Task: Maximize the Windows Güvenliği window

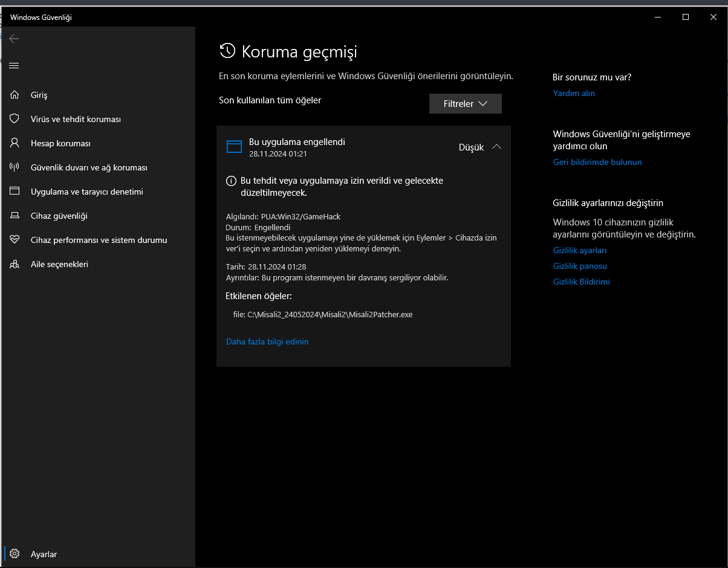Action: [x=686, y=17]
